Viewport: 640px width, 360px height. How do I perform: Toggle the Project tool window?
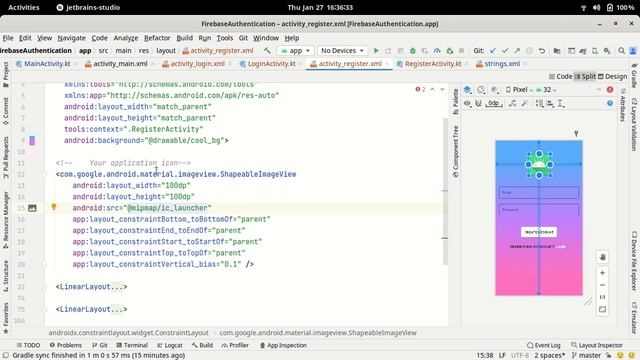(6, 74)
